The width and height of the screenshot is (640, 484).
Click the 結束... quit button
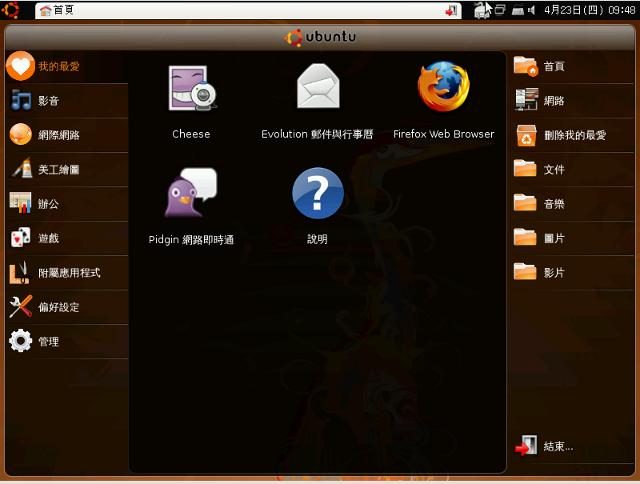pos(573,446)
